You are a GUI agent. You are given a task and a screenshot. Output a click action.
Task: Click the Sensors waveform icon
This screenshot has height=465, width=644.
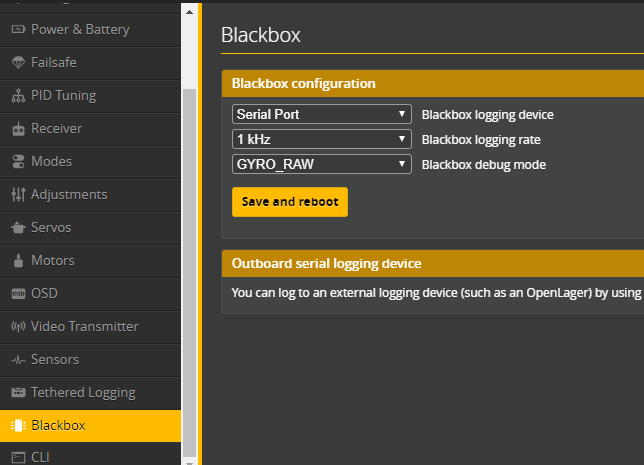[x=18, y=359]
